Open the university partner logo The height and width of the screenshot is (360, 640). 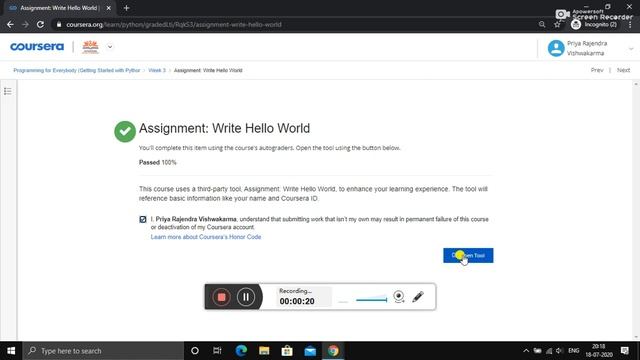90,47
